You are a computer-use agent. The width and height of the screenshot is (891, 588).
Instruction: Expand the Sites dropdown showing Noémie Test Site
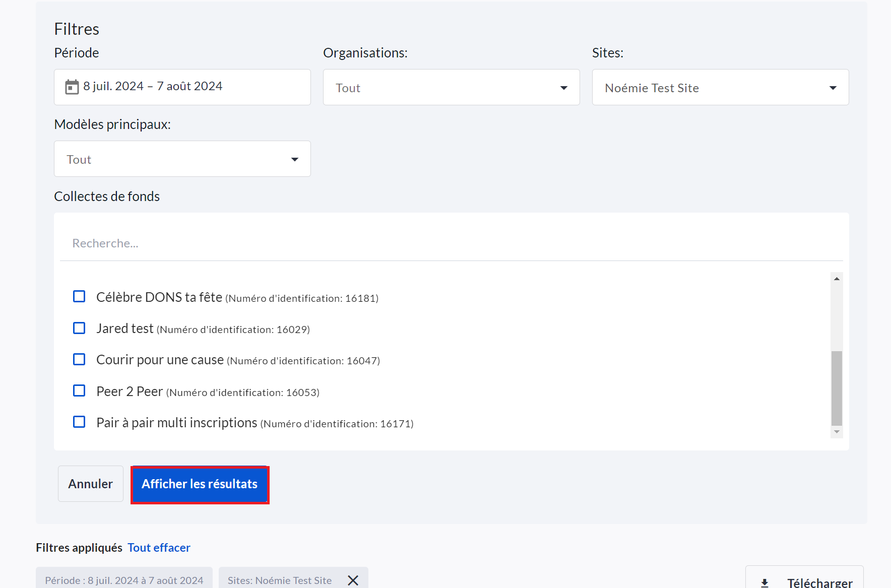click(x=720, y=88)
